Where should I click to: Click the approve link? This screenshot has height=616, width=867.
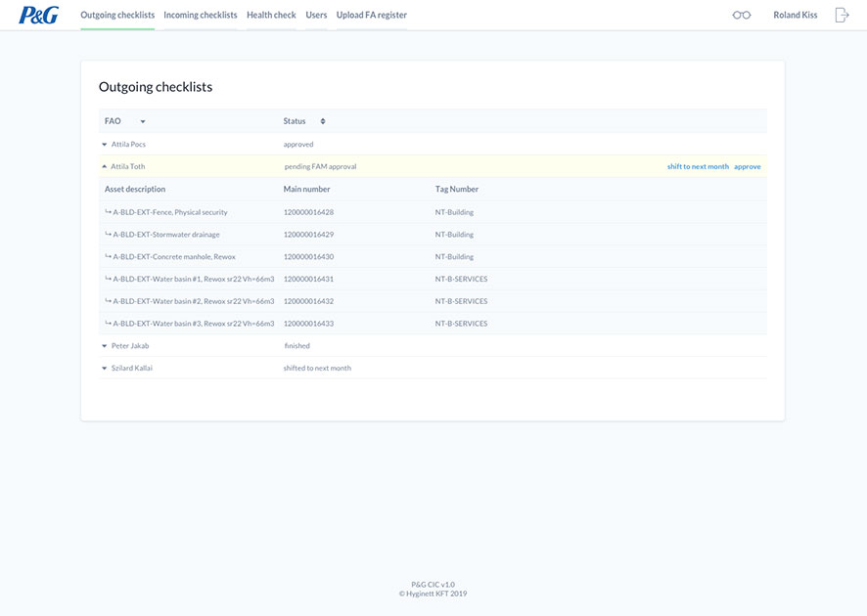point(747,166)
